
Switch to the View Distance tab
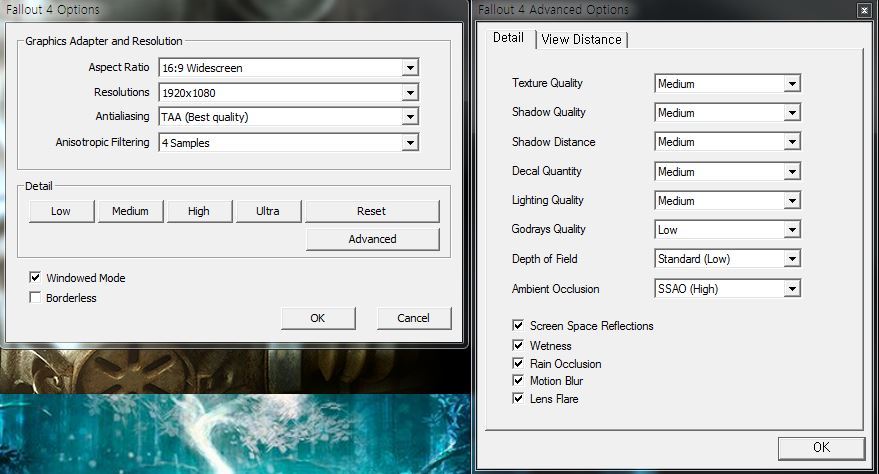tap(581, 40)
